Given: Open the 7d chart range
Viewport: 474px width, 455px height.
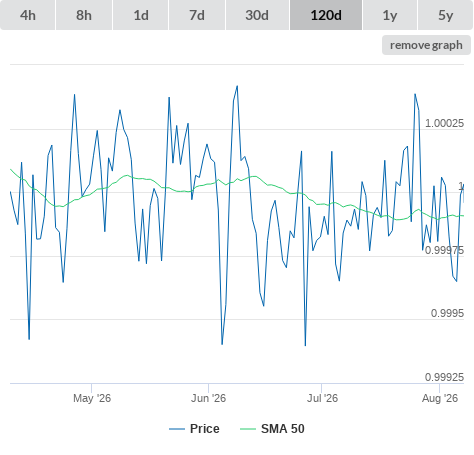Looking at the screenshot, I should click(197, 15).
